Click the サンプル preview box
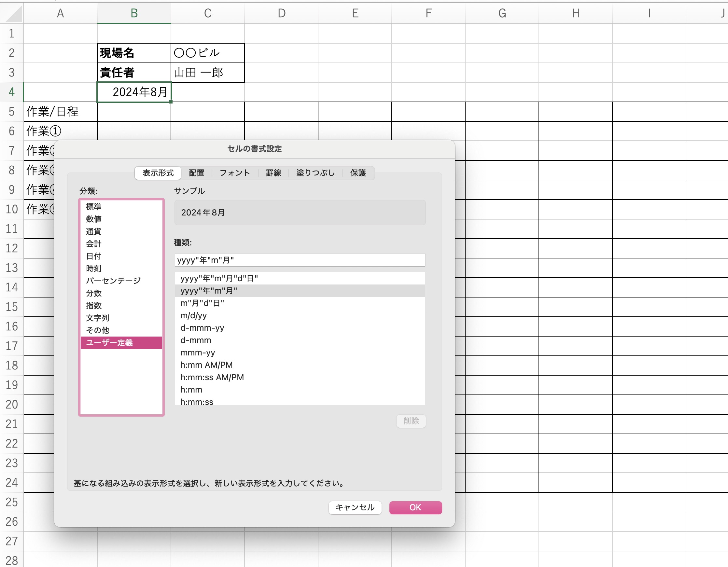Screen dimensions: 728x567 (x=300, y=212)
